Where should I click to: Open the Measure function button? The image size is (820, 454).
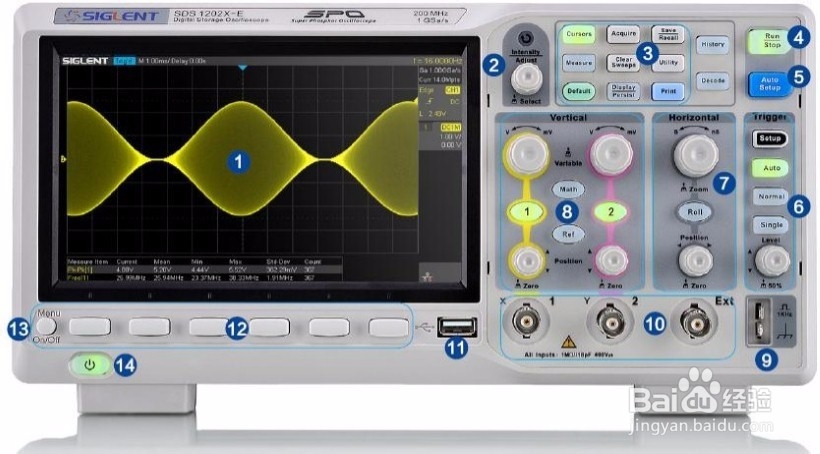[x=579, y=63]
